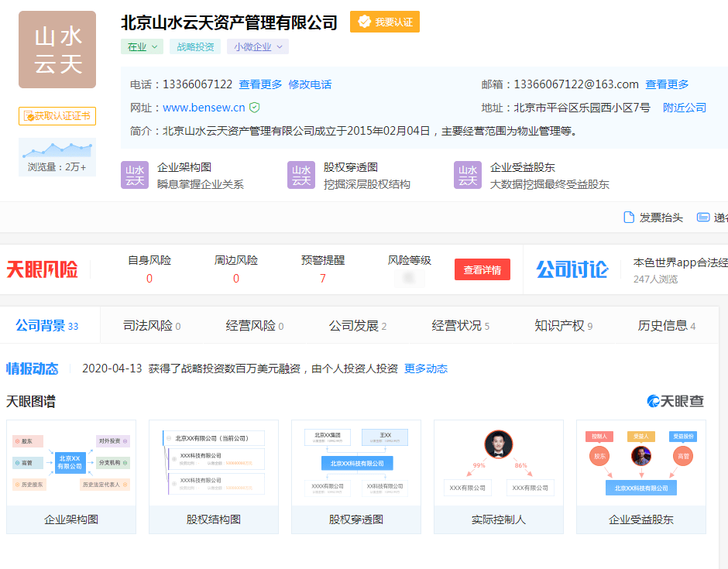Click the 更多动态 link
This screenshot has width=728, height=569.
click(x=426, y=368)
